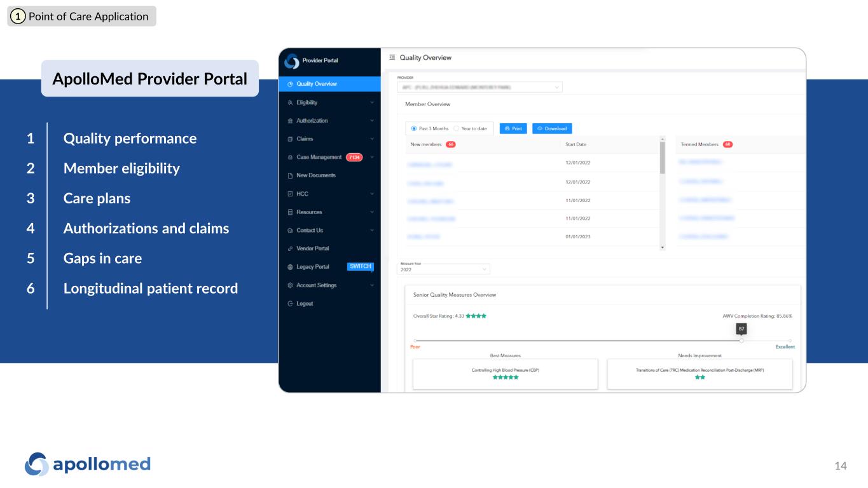The height and width of the screenshot is (488, 868).
Task: Click the Download button
Action: point(552,128)
